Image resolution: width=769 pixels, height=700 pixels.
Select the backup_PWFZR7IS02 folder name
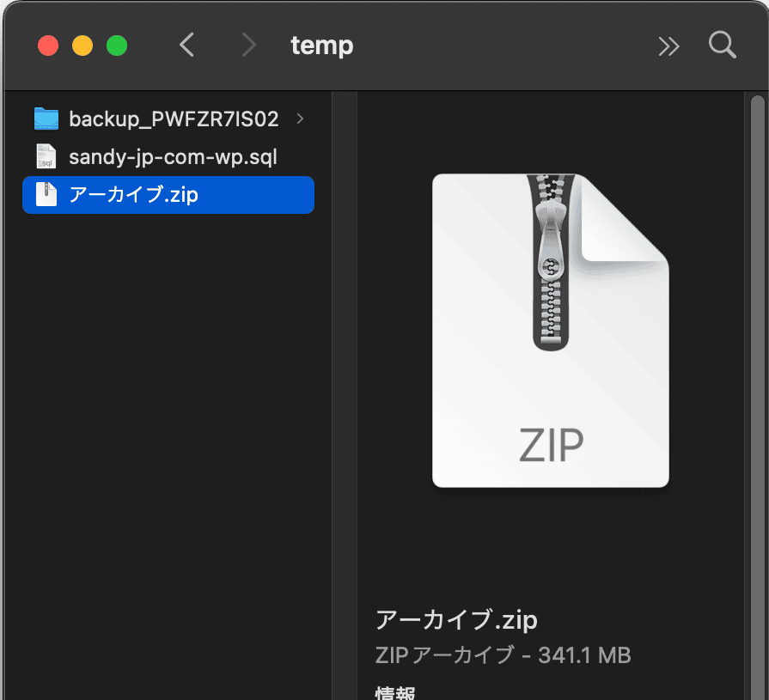174,119
